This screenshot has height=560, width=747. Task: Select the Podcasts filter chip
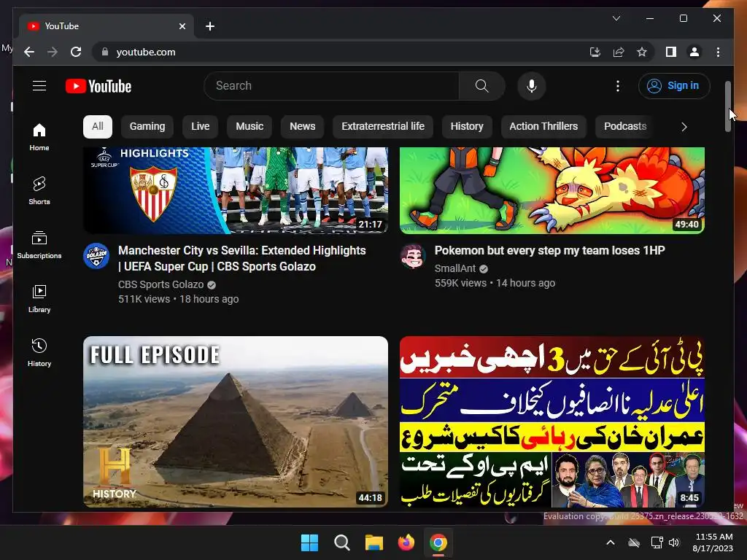tap(625, 127)
